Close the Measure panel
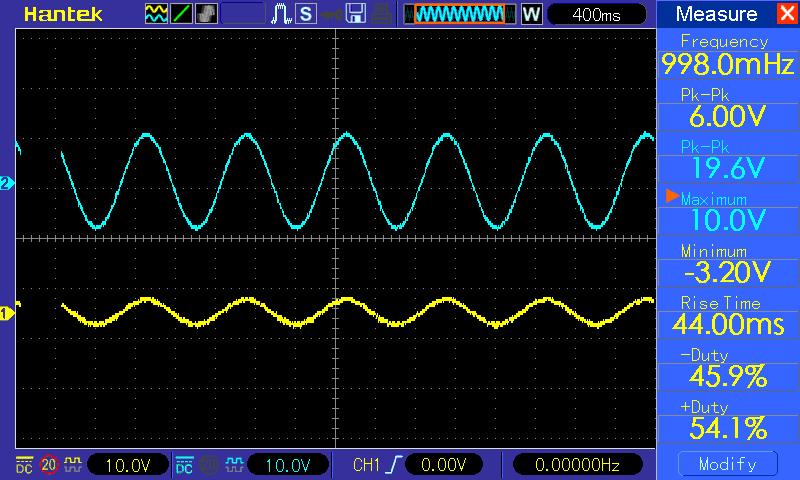The height and width of the screenshot is (480, 800). pos(787,13)
